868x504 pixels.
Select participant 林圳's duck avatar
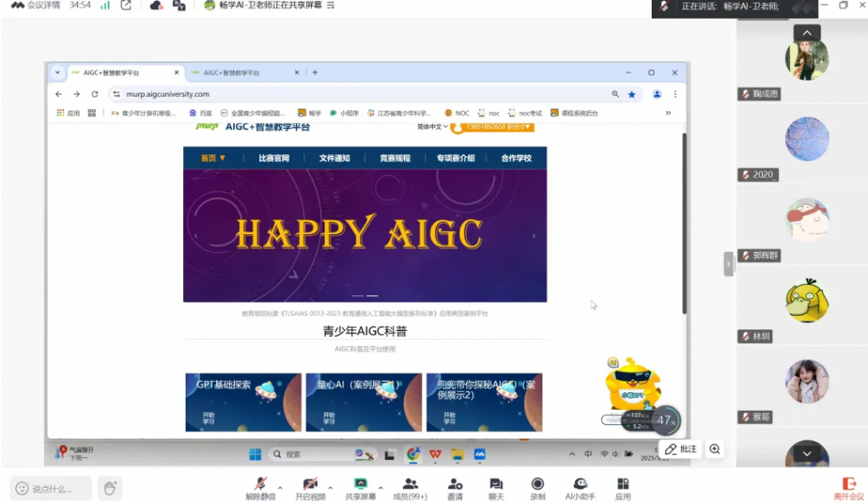click(x=807, y=300)
